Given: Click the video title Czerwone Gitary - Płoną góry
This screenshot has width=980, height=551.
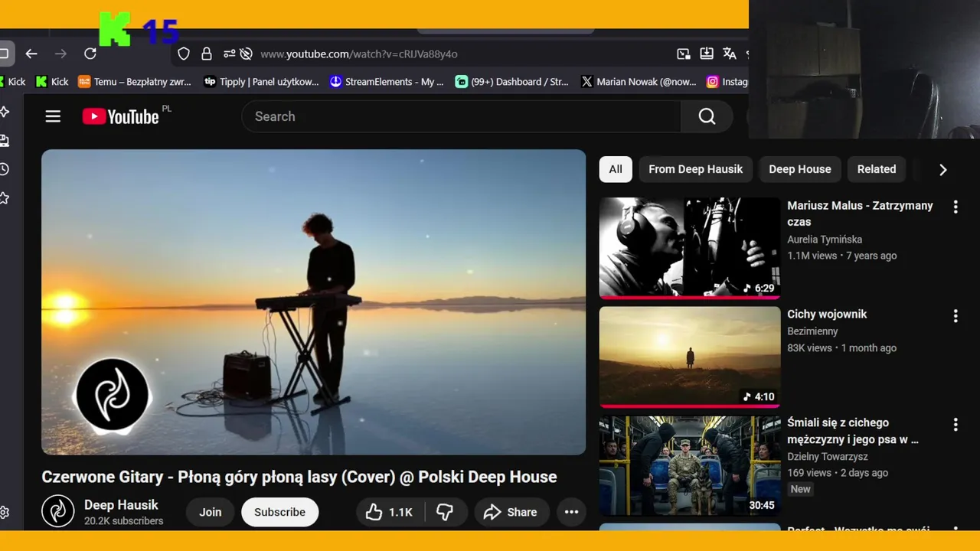Looking at the screenshot, I should 299,477.
